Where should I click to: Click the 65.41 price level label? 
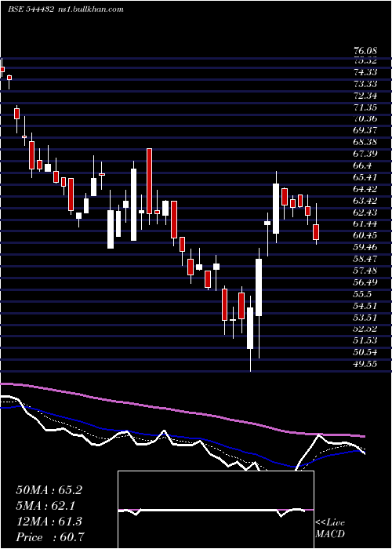click(x=365, y=177)
